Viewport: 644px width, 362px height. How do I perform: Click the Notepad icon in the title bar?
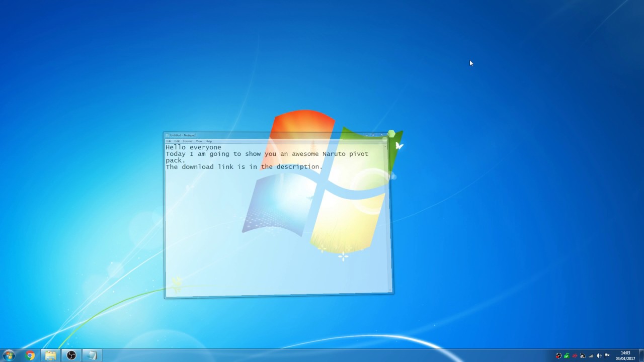pos(167,135)
